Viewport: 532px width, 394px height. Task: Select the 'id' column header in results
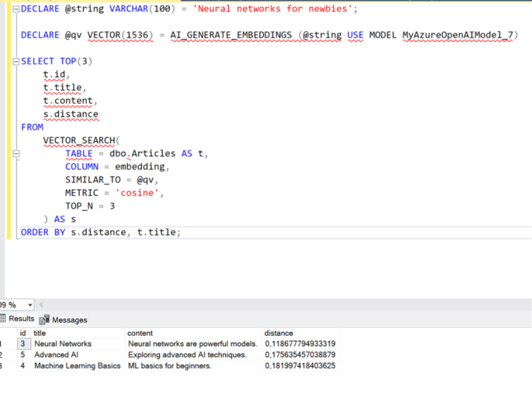pyautogui.click(x=22, y=333)
